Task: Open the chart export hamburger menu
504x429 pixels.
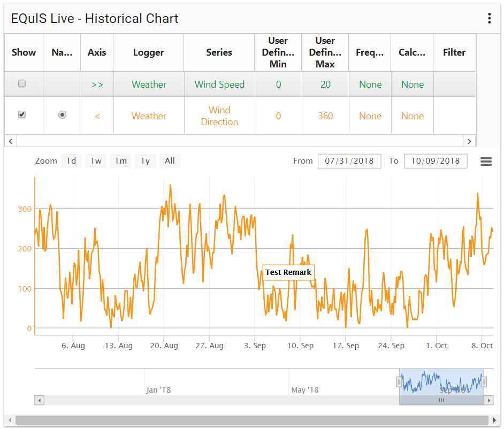Action: coord(486,161)
